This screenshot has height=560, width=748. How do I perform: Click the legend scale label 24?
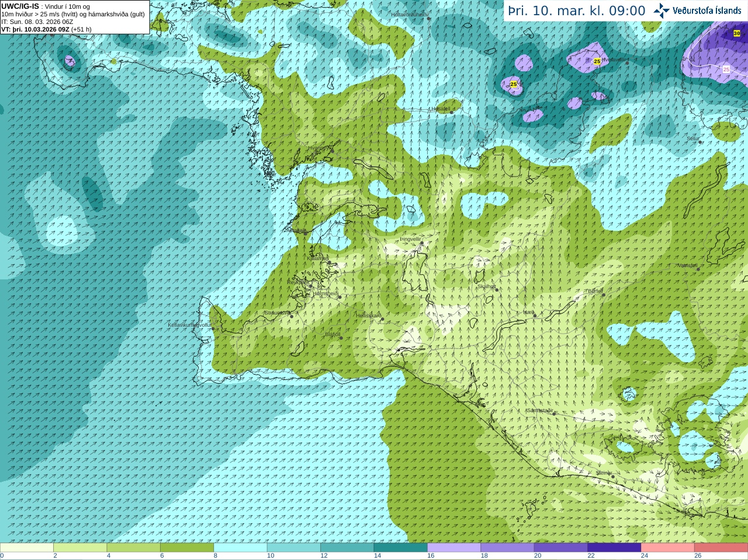point(645,556)
